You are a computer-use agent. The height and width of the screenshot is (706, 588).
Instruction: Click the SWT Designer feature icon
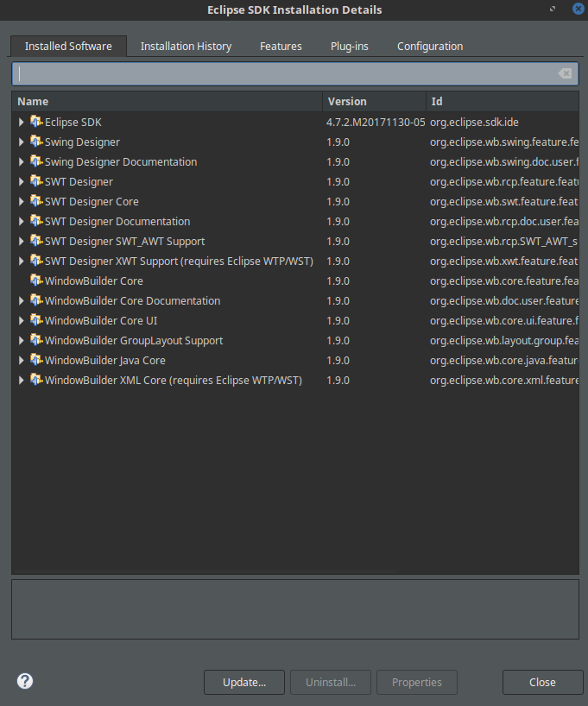36,181
